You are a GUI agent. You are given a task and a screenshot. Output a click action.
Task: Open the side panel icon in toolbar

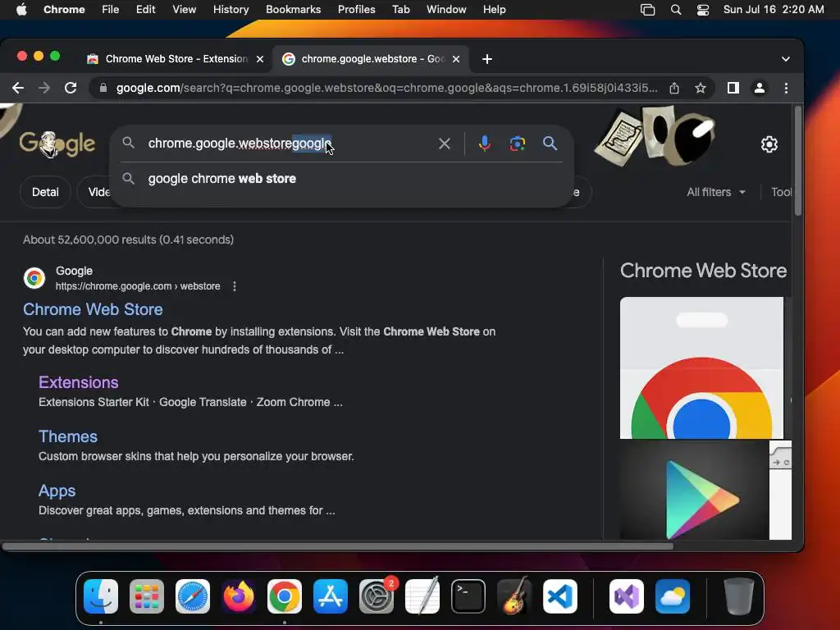(733, 88)
